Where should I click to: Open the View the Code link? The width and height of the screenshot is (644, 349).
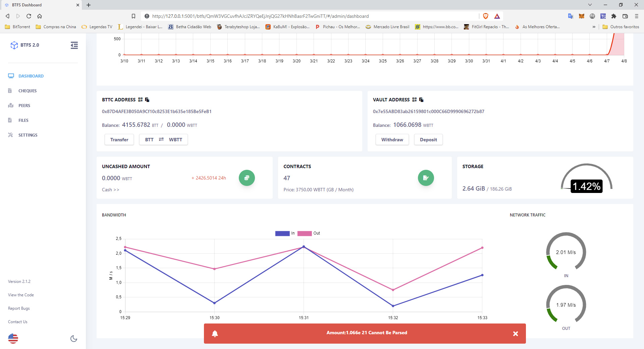click(x=21, y=295)
